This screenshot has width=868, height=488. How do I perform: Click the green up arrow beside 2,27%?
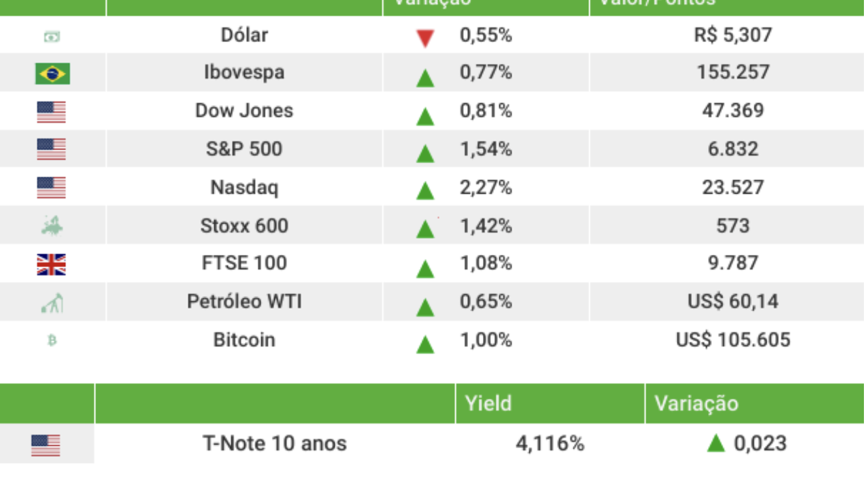(425, 190)
